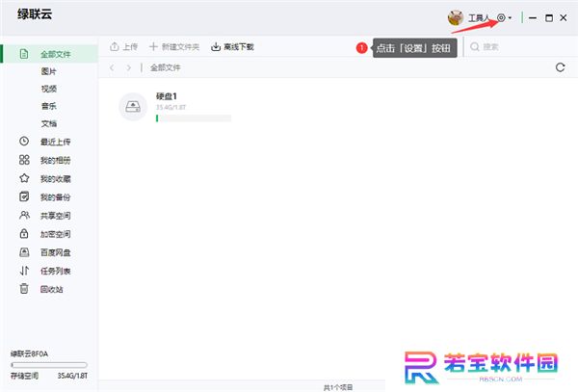
Task: Open 我的备份 in the sidebar
Action: click(55, 197)
